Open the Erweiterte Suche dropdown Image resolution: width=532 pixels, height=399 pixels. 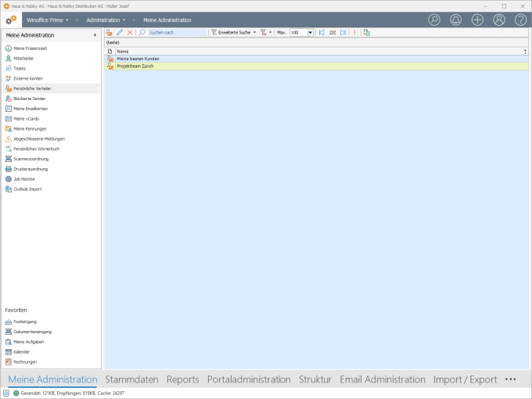[234, 33]
